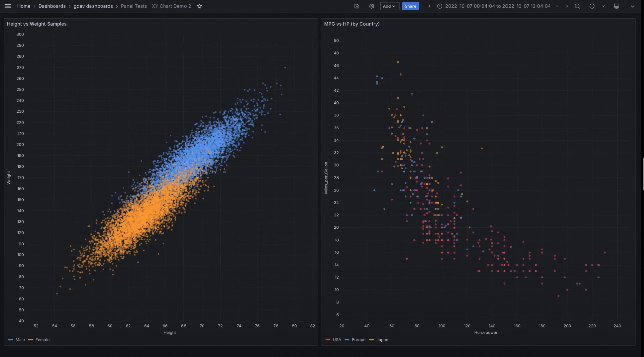Screen dimensions: 644x357
Task: Expand refresh interval dropdown chevron
Action: pyautogui.click(x=603, y=6)
